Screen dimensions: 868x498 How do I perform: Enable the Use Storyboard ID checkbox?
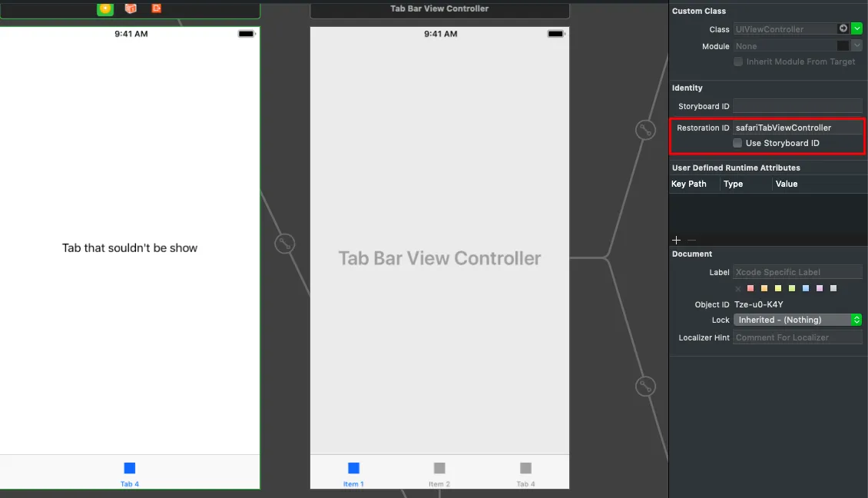[x=737, y=143]
